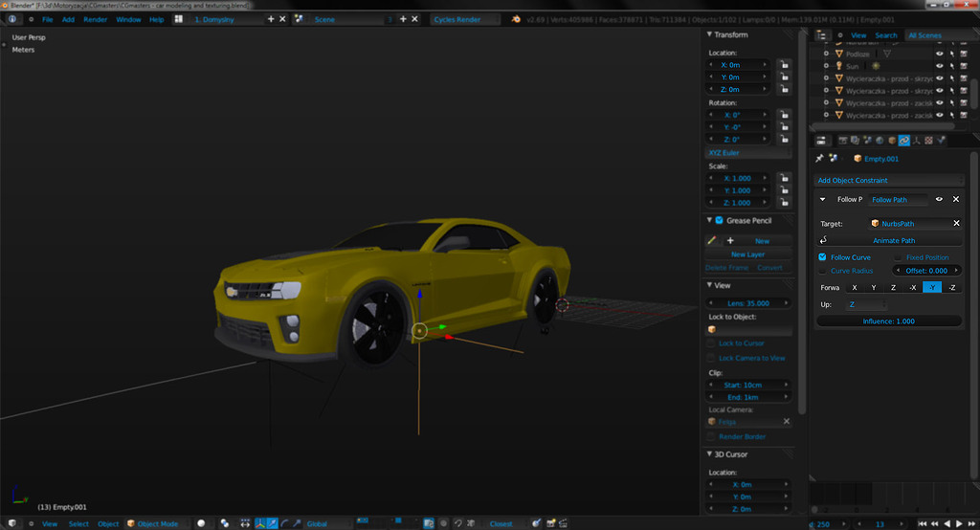The height and width of the screenshot is (530, 980).
Task: Collapse the 3D Cursor panel
Action: pyautogui.click(x=709, y=454)
